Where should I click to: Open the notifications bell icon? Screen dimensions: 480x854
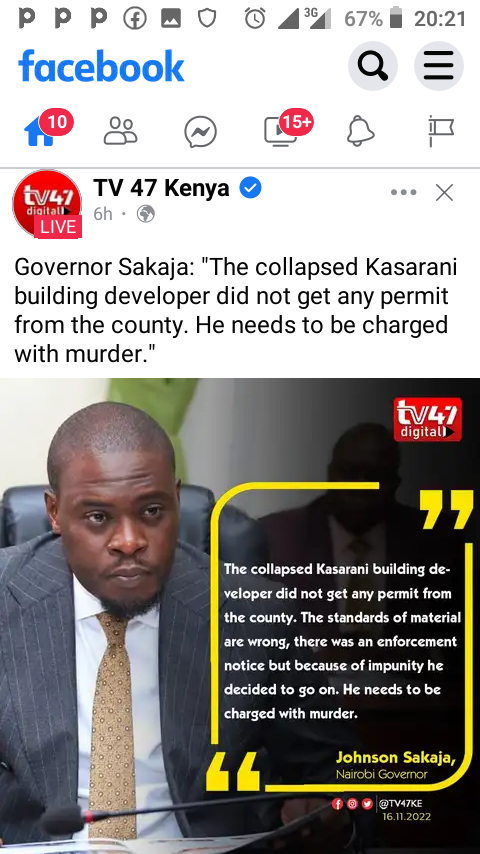pyautogui.click(x=361, y=131)
